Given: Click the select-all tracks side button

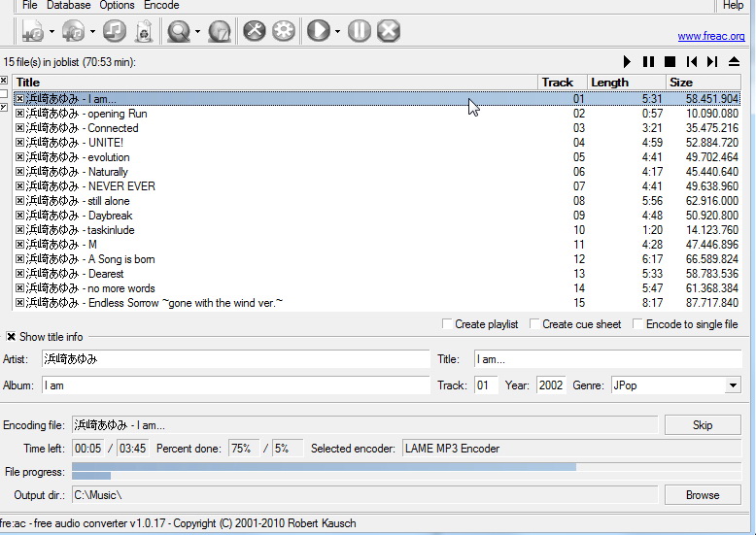Looking at the screenshot, I should (x=3, y=80).
